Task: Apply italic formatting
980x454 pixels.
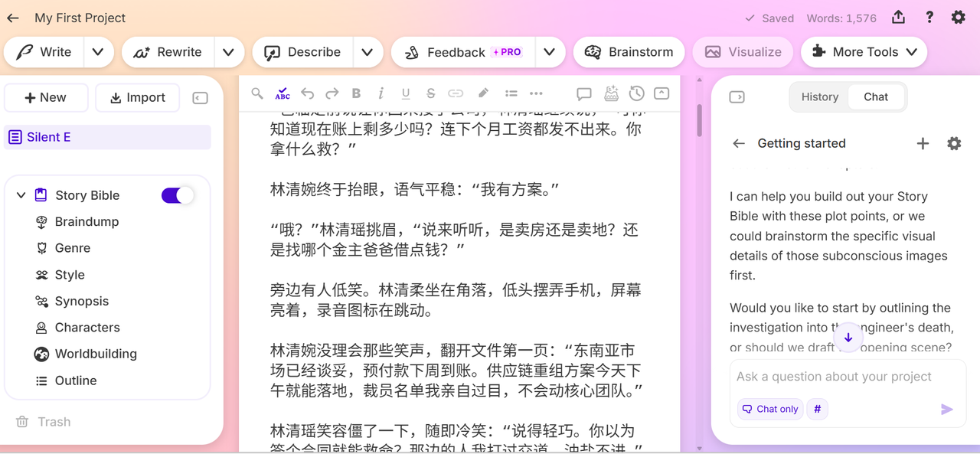Action: (x=381, y=93)
